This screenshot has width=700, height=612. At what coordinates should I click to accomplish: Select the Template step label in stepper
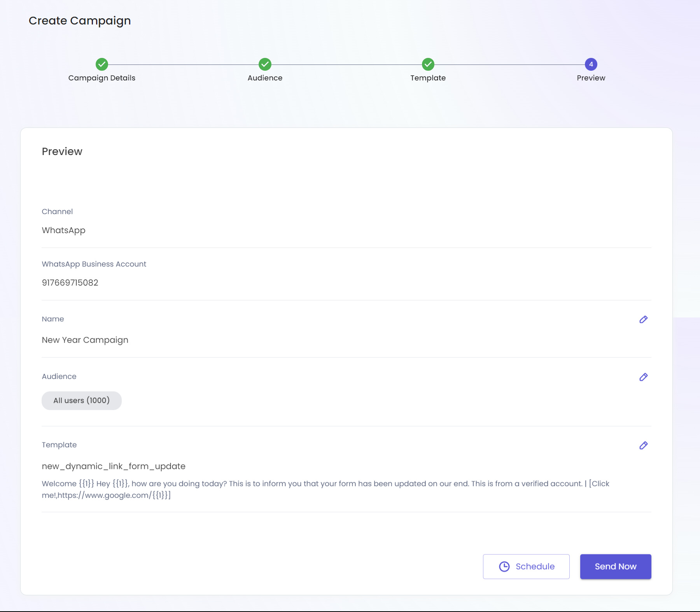428,78
